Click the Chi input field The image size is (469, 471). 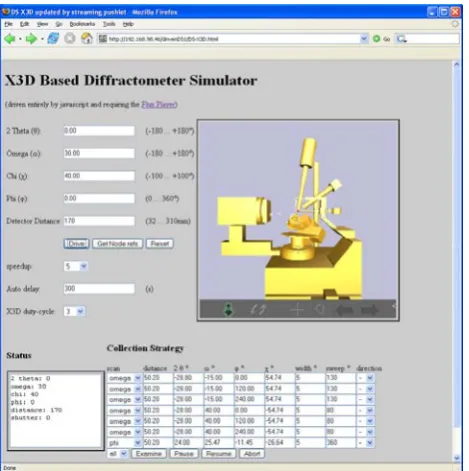(x=99, y=176)
